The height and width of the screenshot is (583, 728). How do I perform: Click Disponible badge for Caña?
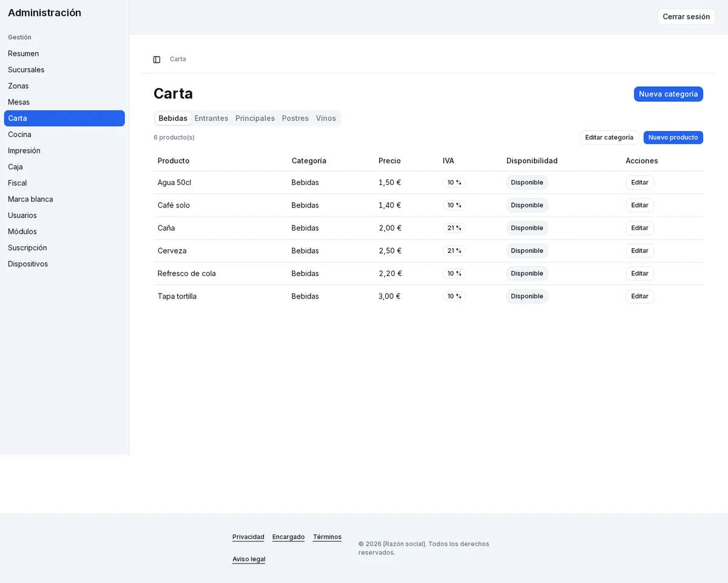[x=527, y=228]
